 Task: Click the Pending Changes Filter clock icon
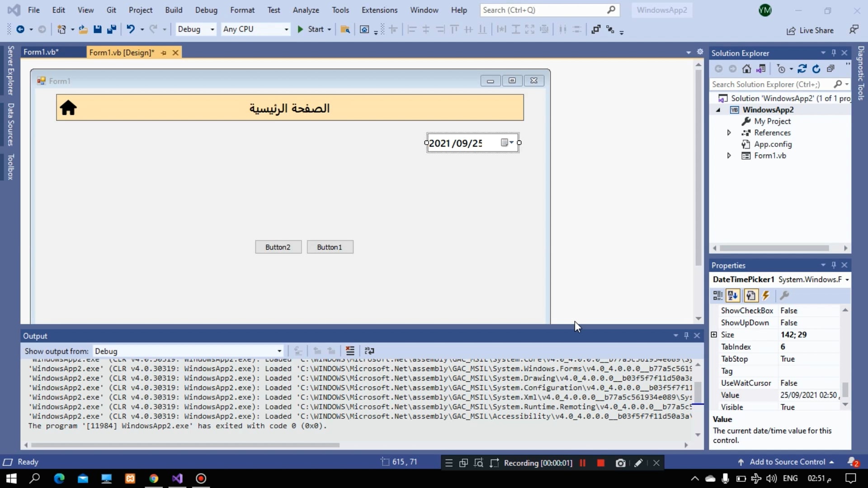pyautogui.click(x=781, y=69)
